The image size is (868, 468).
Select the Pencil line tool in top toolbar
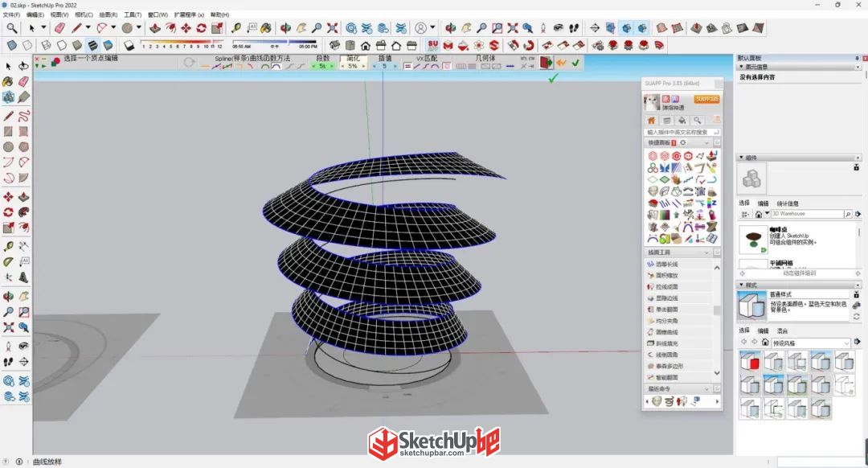(76, 27)
